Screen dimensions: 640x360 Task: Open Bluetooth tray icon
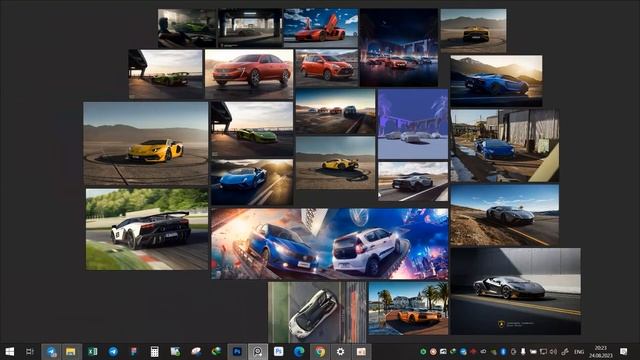503,351
